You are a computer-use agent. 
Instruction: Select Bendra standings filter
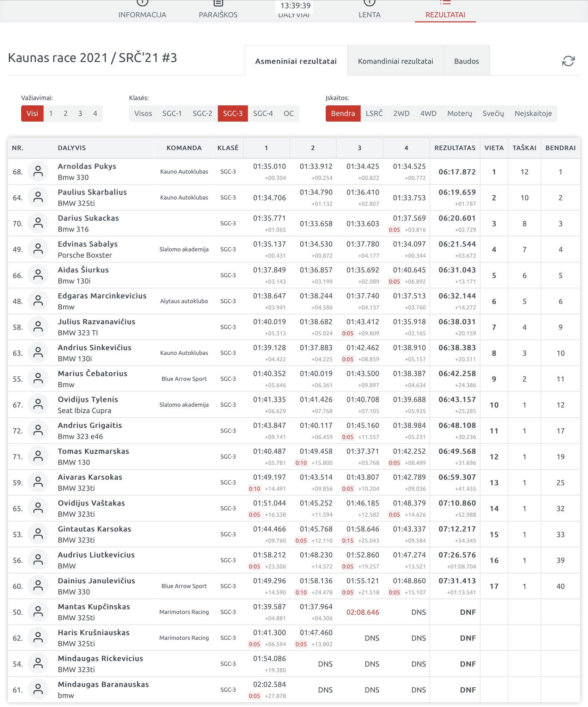tap(343, 113)
